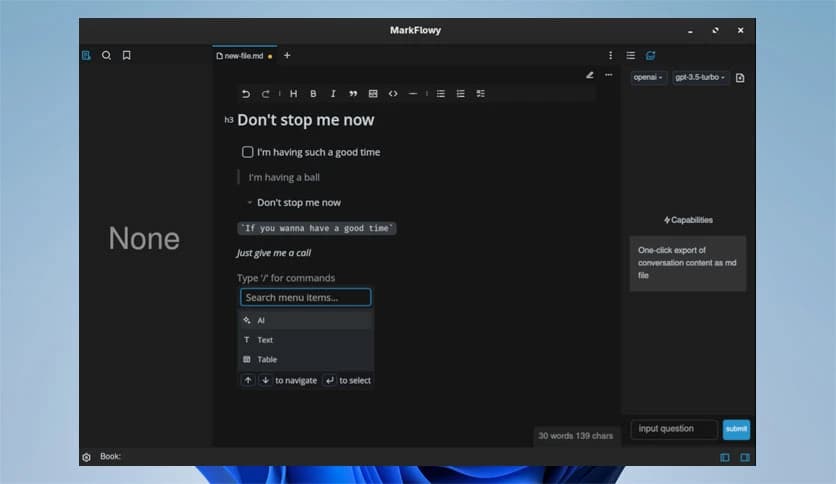Insert a bullet list
Viewport: 836px width, 484px height.
click(x=440, y=94)
